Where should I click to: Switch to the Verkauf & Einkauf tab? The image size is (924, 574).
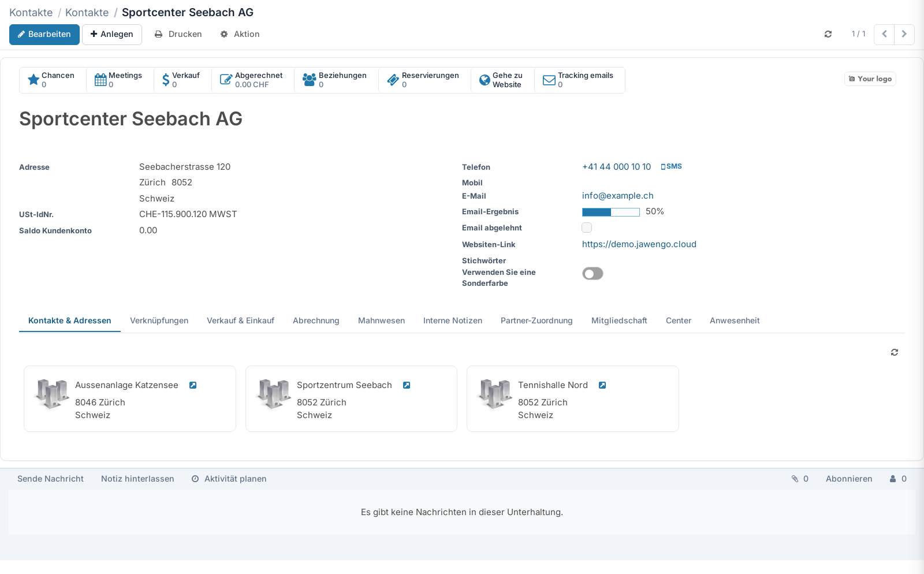tap(240, 320)
